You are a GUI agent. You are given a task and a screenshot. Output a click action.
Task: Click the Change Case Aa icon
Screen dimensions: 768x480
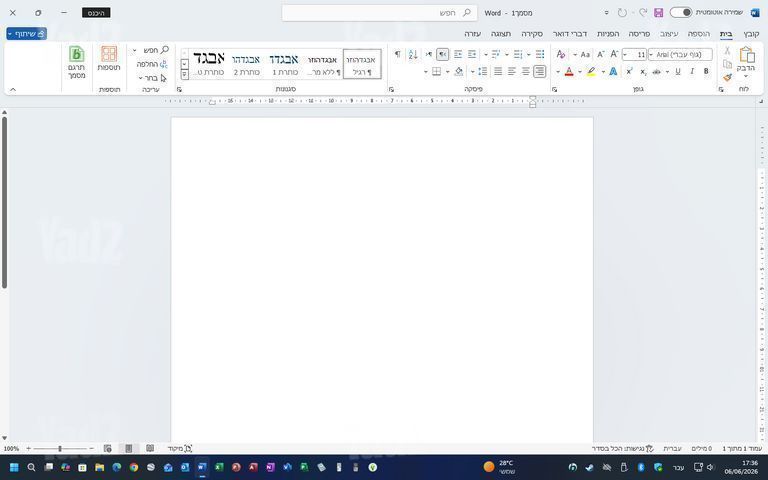[585, 54]
